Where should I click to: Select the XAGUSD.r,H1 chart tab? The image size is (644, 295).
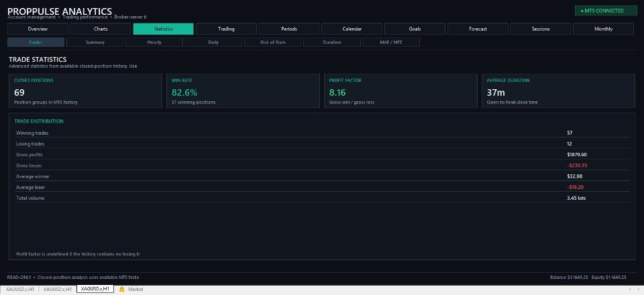(95, 289)
